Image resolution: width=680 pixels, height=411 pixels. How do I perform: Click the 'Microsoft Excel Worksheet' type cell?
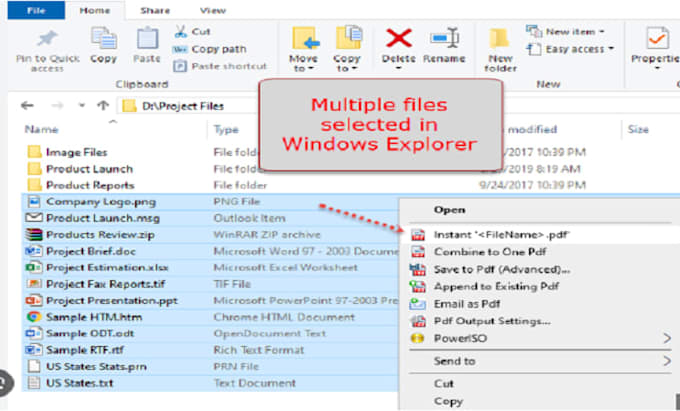click(x=285, y=267)
